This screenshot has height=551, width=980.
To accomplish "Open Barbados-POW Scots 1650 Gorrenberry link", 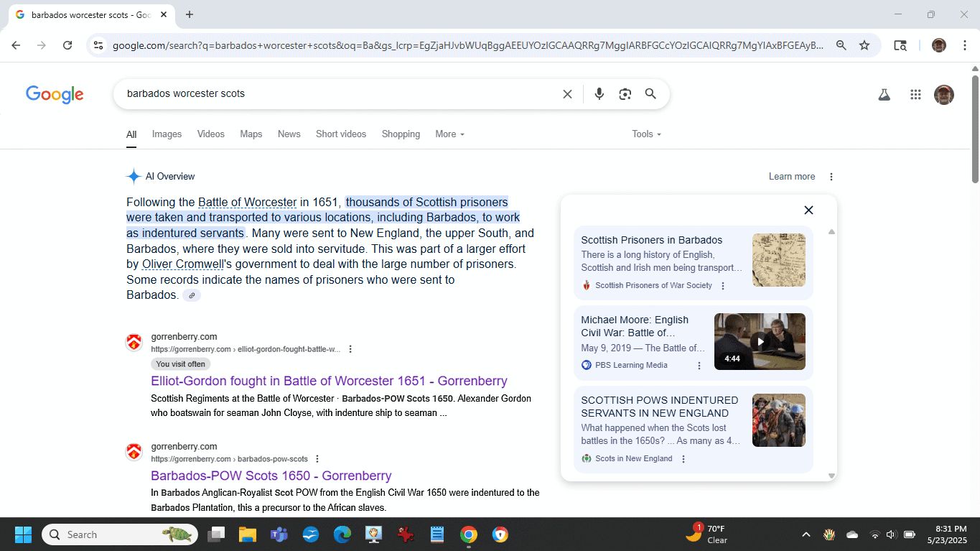I will (x=271, y=476).
